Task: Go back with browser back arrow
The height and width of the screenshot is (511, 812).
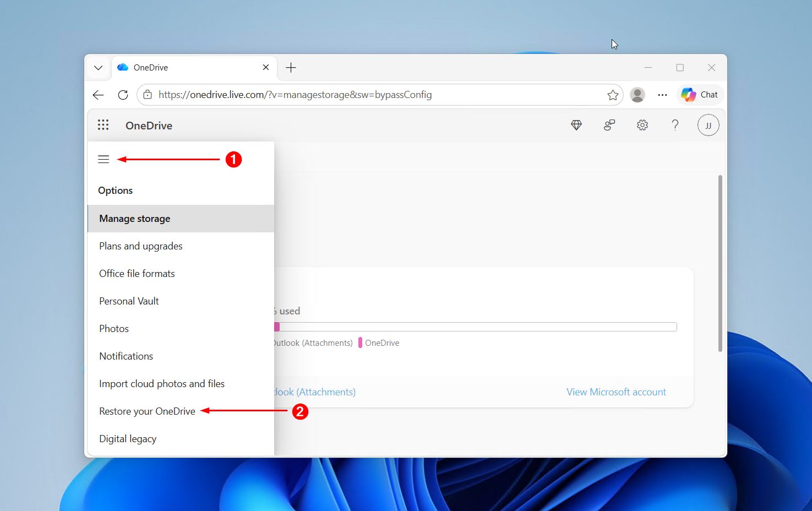Action: [x=99, y=95]
